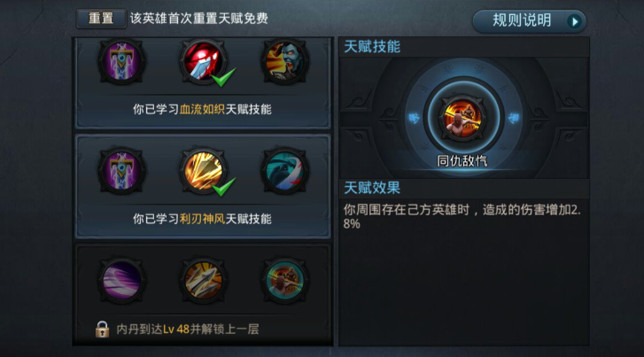Choose the fiery vampire face talent icon

tap(284, 61)
